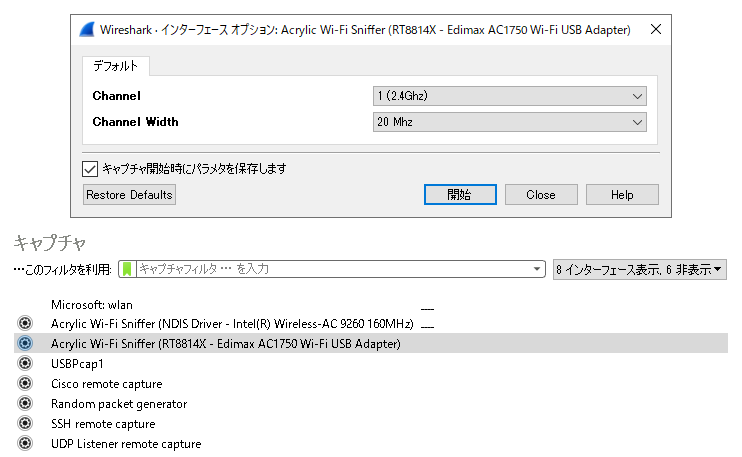Open the Channel Width dropdown showing 20 Mhz
This screenshot has height=457, width=742.
point(510,122)
